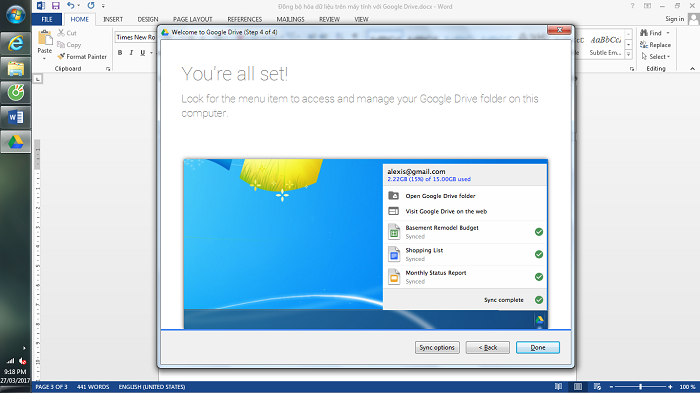
Task: Toggle Underline formatting
Action: coord(143,53)
